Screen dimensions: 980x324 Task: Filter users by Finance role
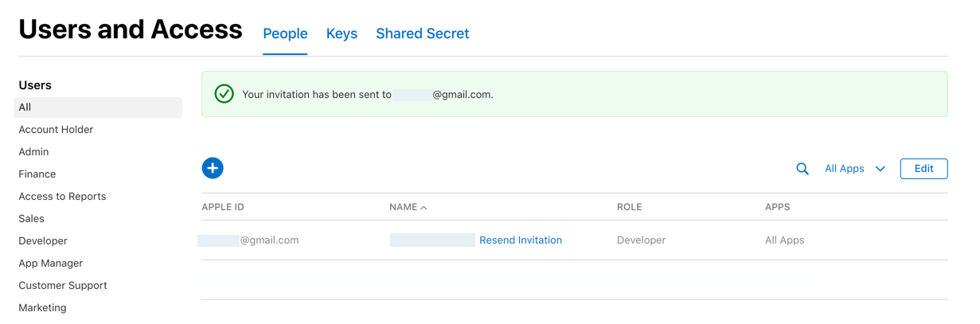[x=37, y=174]
